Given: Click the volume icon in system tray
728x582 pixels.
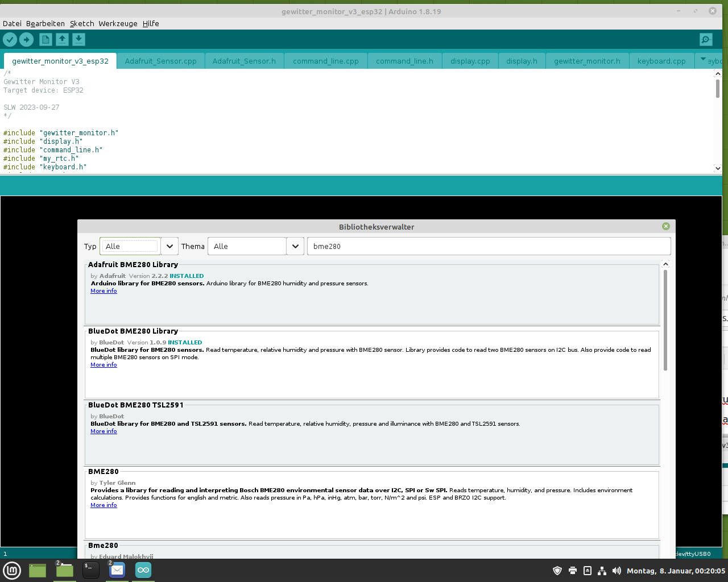Looking at the screenshot, I should (x=617, y=571).
